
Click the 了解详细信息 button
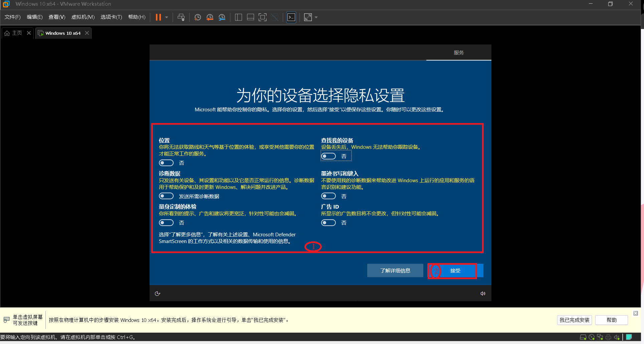click(x=395, y=270)
